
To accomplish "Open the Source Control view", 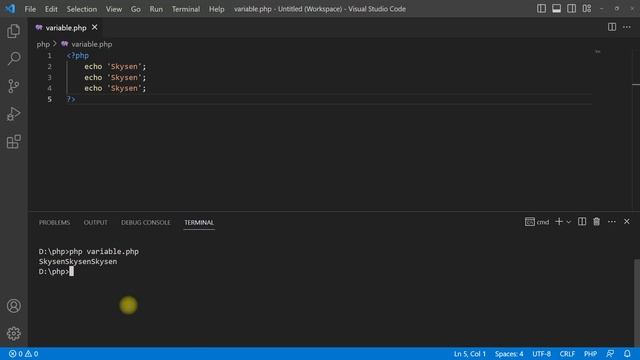I will (13, 86).
